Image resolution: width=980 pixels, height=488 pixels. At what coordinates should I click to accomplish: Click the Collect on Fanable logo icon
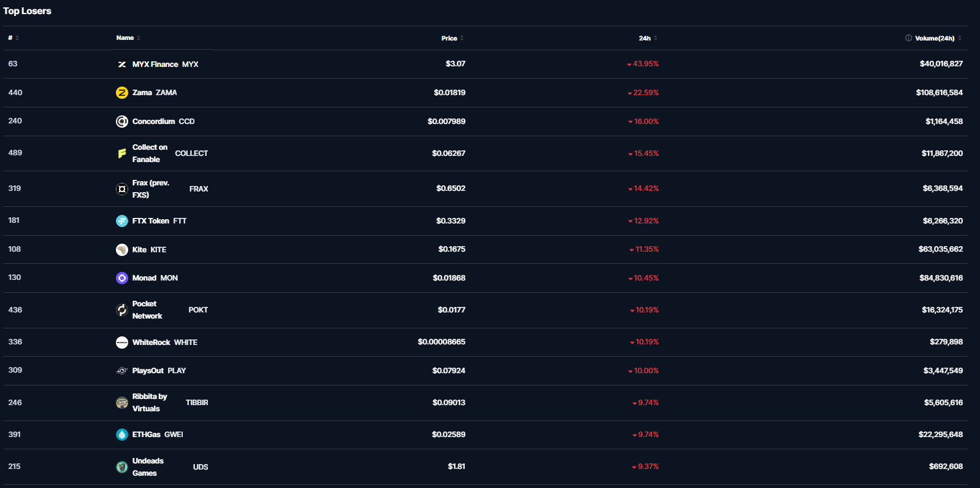point(122,153)
